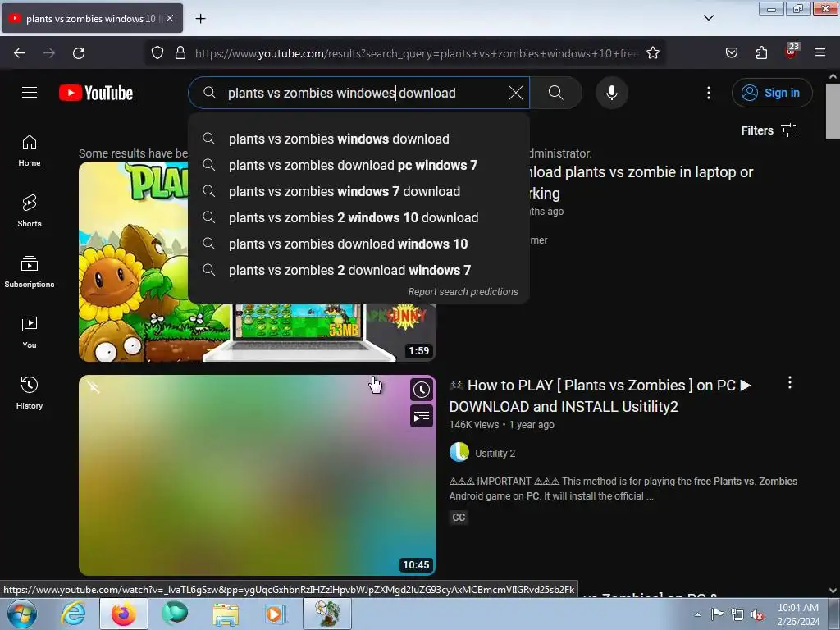
Task: Switch to Firefox in the taskbar
Action: pyautogui.click(x=124, y=614)
